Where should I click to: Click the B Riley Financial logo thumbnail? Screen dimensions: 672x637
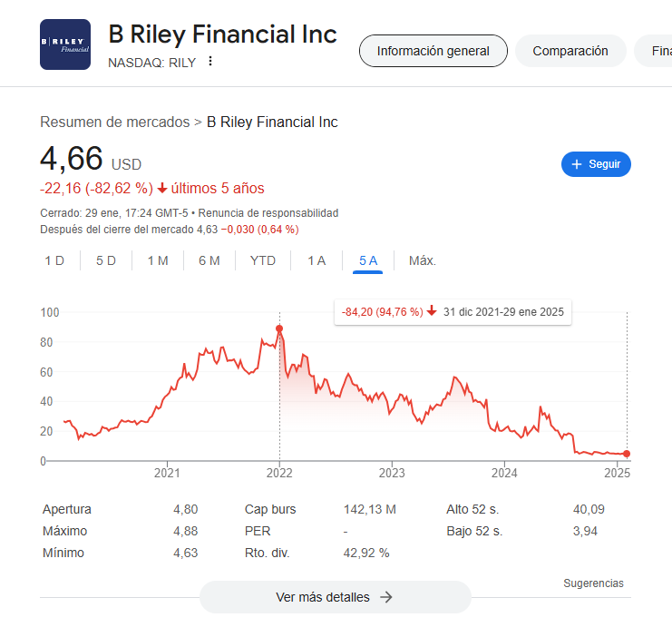(x=65, y=44)
